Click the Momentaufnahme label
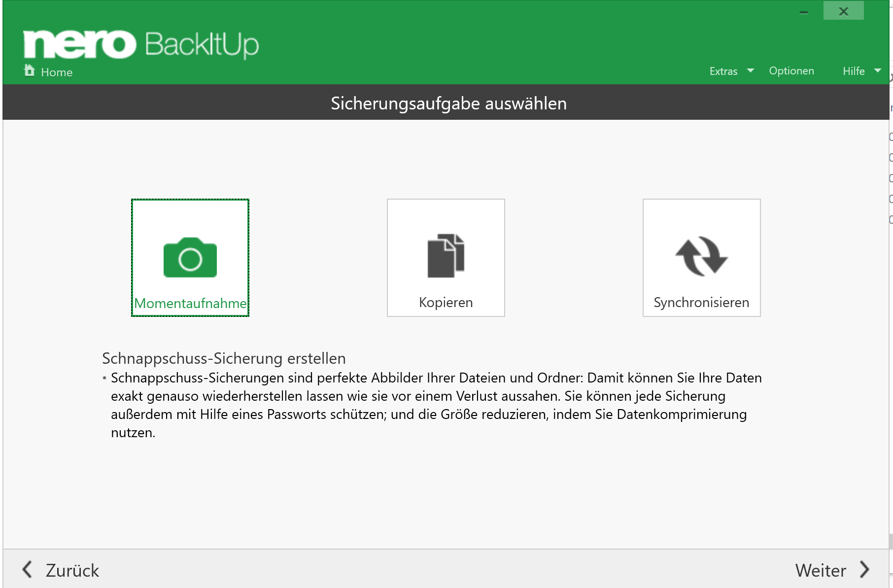This screenshot has height=588, width=893. [x=190, y=303]
